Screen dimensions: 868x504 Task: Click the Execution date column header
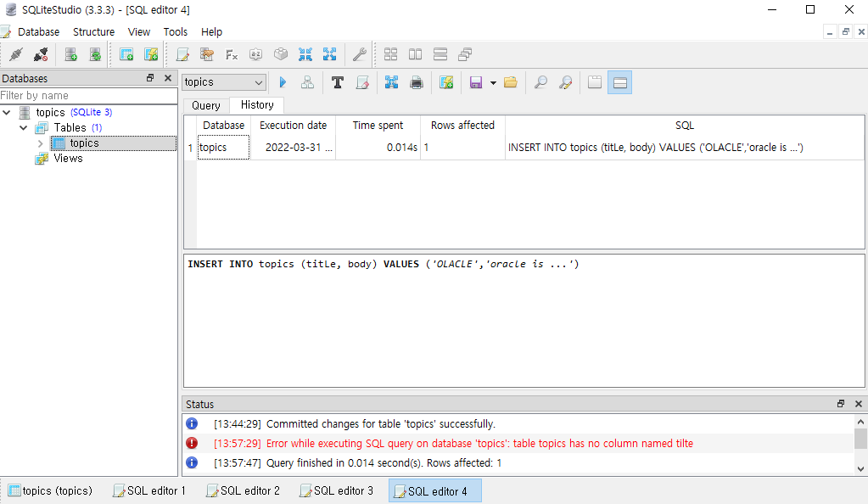click(293, 126)
